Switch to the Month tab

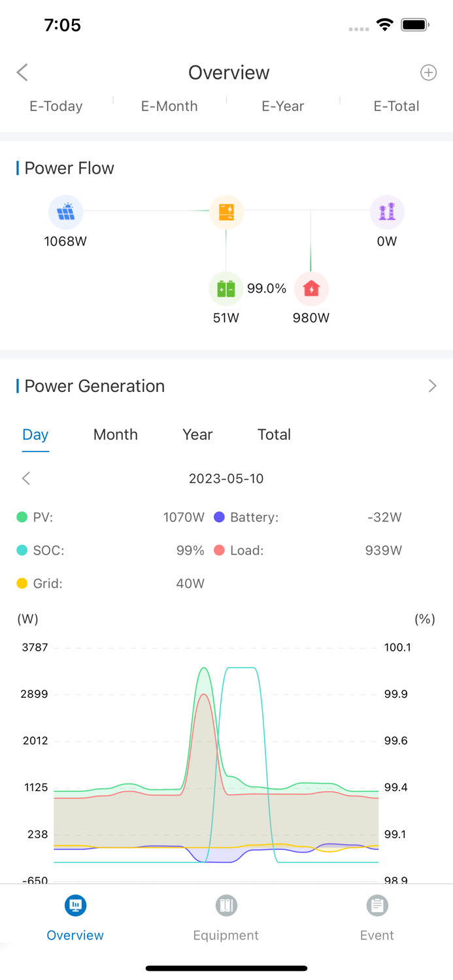pyautogui.click(x=116, y=434)
